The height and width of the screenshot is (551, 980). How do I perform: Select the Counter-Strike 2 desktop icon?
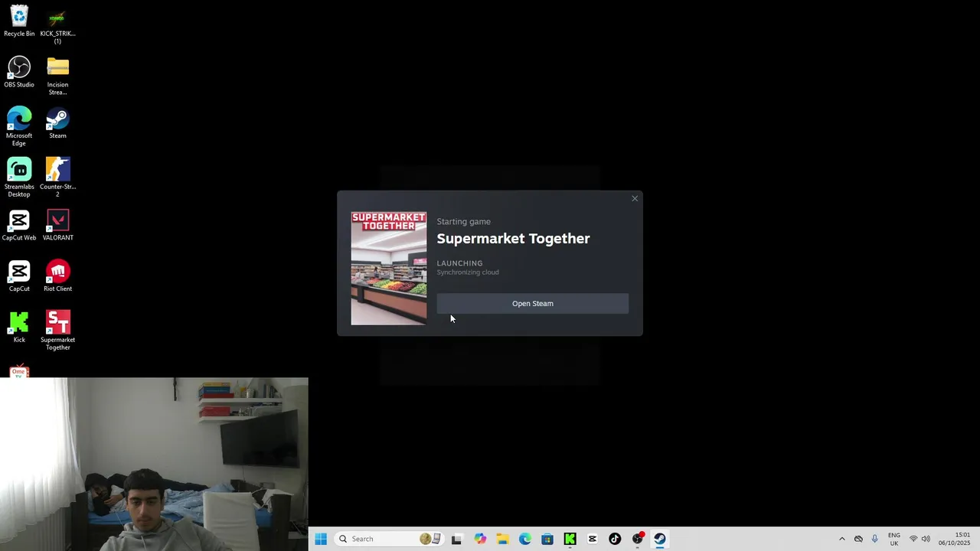(57, 178)
